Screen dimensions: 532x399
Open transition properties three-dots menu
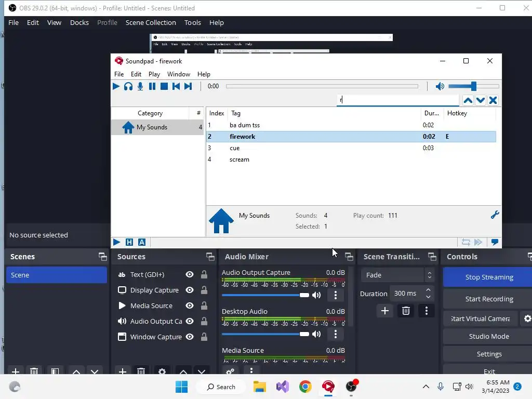(427, 311)
